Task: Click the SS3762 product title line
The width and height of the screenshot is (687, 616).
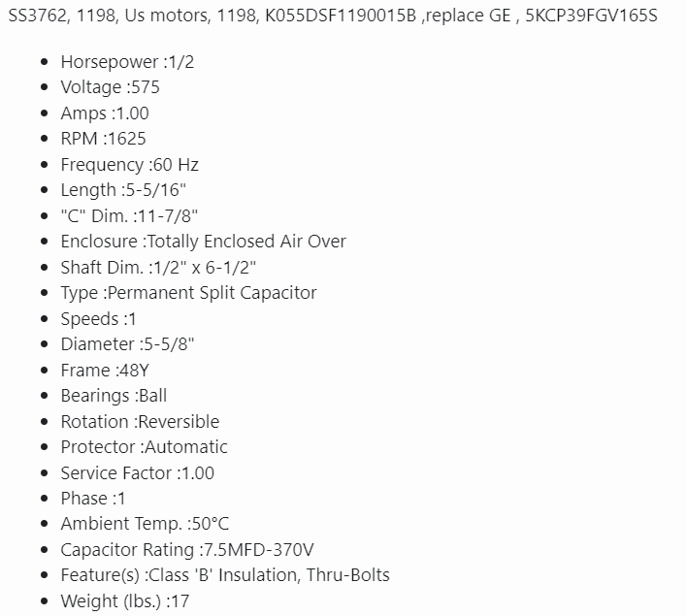Action: 333,17
